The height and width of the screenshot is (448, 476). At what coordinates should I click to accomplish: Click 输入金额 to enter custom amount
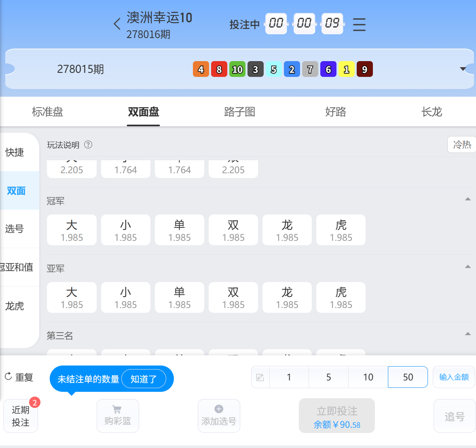(454, 377)
